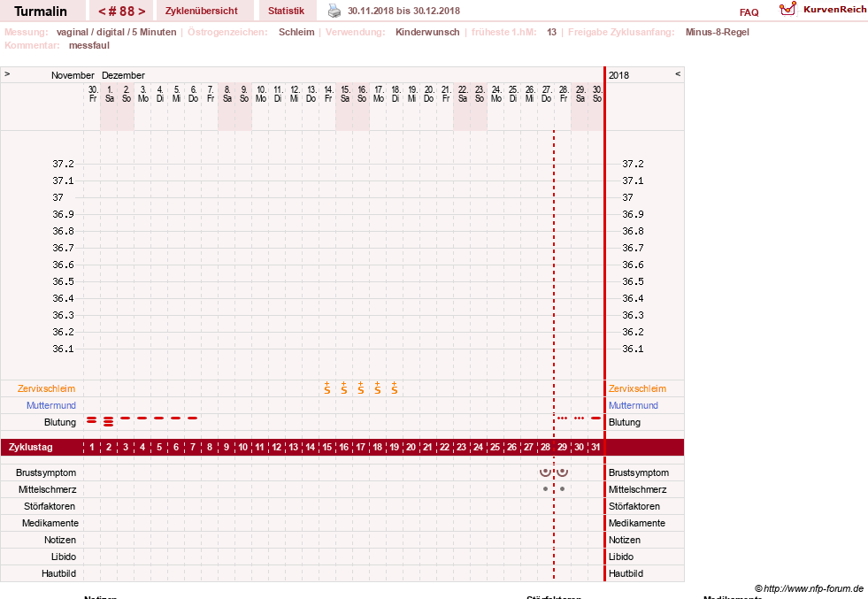Click the Mittelschmerz dot on cycle day 28

pyautogui.click(x=545, y=488)
